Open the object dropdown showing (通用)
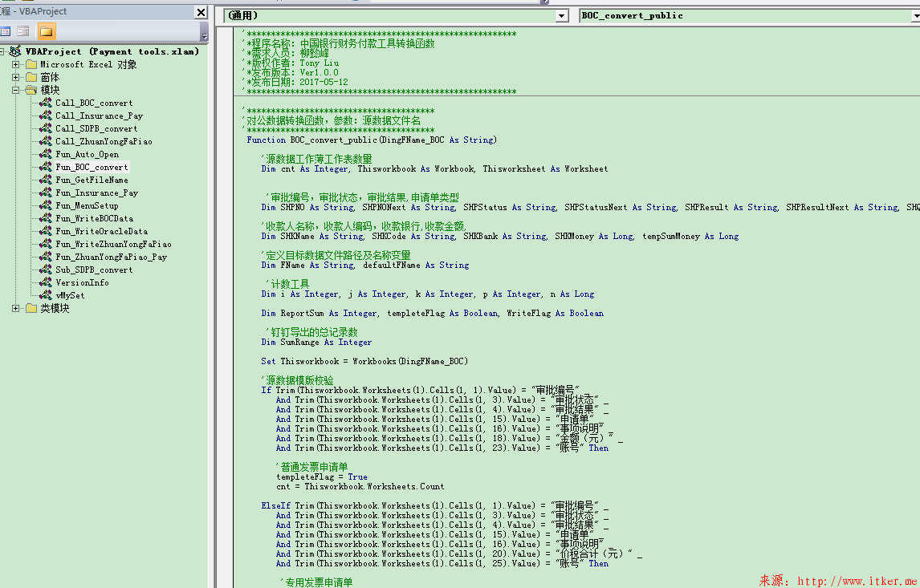This screenshot has width=920, height=588. [x=561, y=16]
